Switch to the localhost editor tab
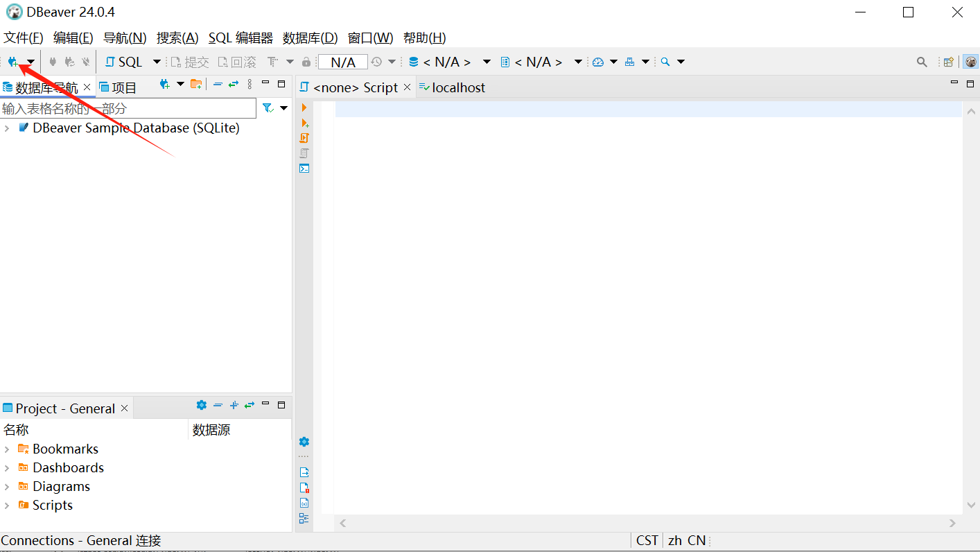 pos(452,87)
